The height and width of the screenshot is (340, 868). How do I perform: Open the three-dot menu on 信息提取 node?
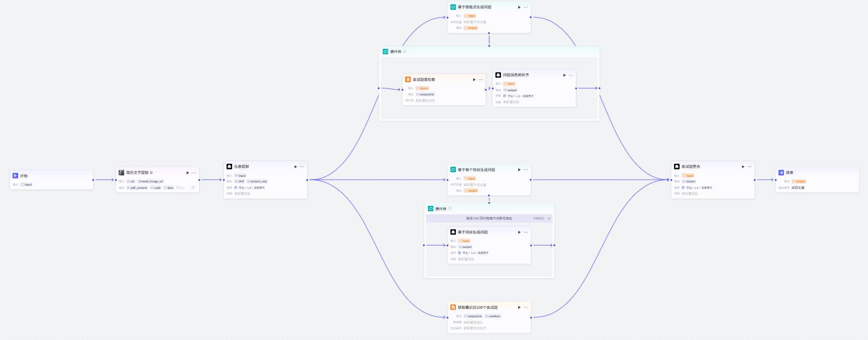[302, 167]
